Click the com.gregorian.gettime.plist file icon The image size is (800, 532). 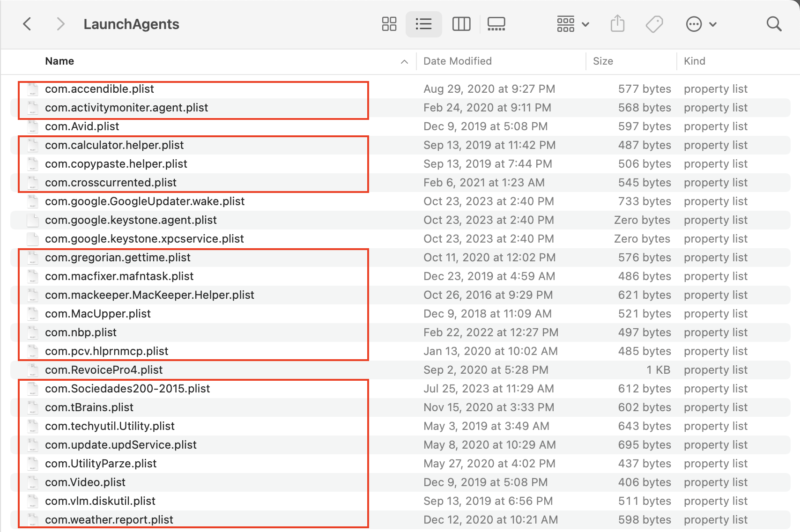33,258
